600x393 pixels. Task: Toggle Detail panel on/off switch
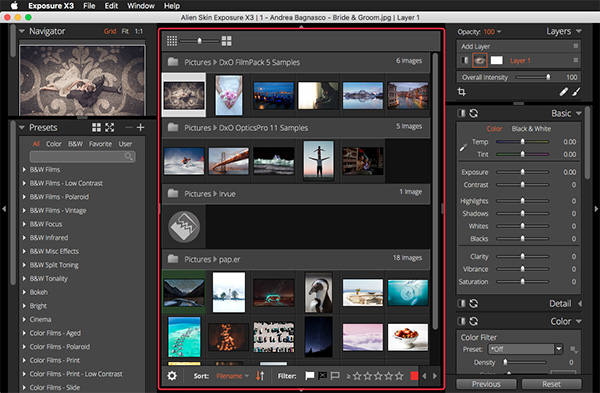click(461, 303)
